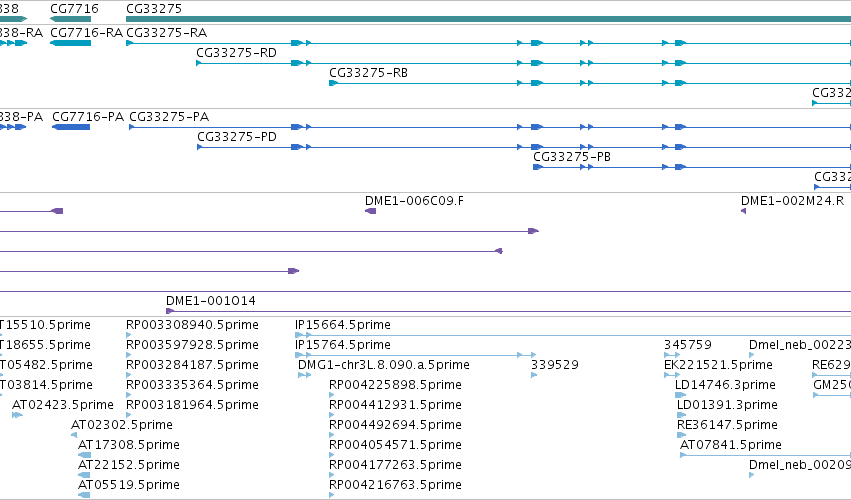Select the CG7716 gene label
The image size is (851, 500).
coord(74,9)
